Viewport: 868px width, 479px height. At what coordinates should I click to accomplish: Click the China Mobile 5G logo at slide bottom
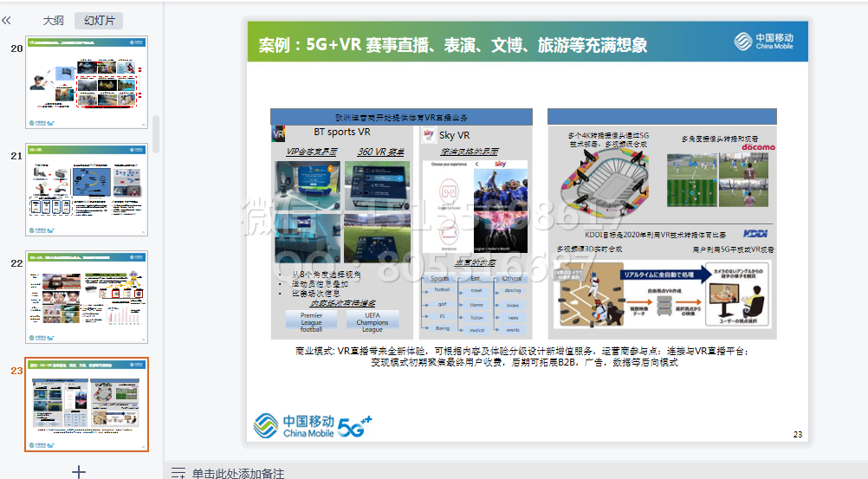[312, 426]
